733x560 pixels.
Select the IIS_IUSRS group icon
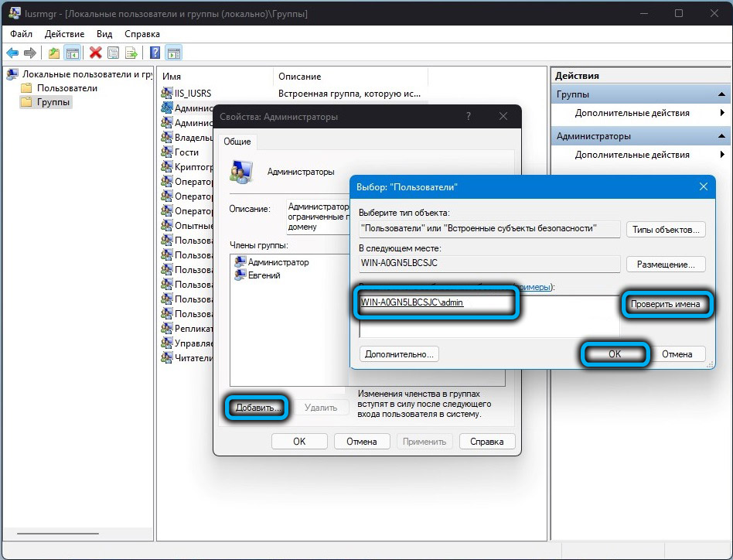pyautogui.click(x=166, y=94)
